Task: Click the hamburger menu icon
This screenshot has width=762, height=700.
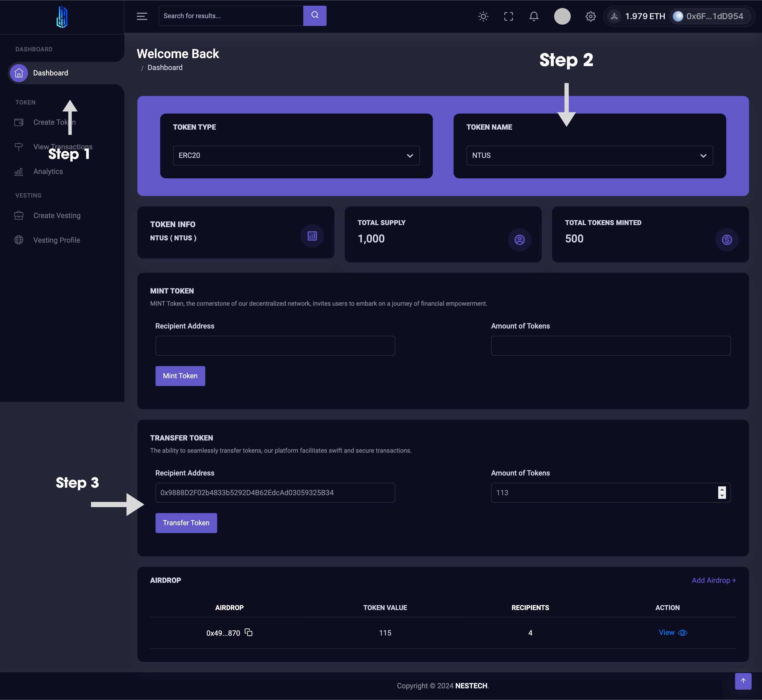Action: tap(142, 16)
